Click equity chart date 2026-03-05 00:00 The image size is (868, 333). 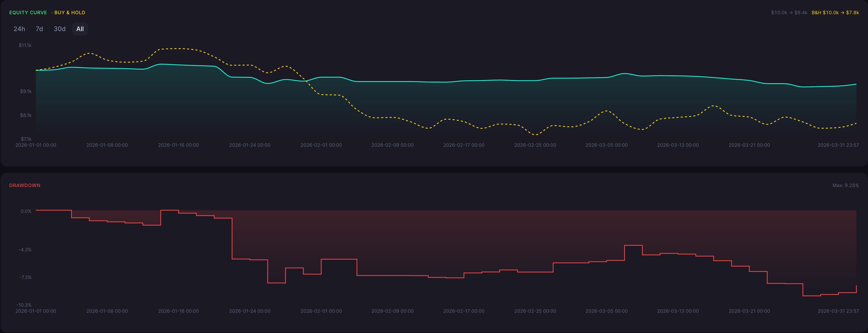pos(606,145)
